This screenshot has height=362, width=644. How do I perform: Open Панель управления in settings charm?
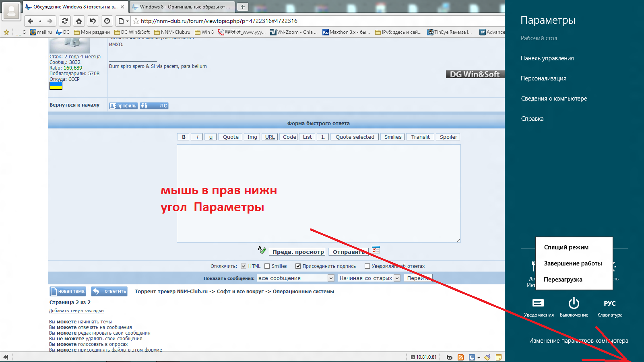coord(547,58)
